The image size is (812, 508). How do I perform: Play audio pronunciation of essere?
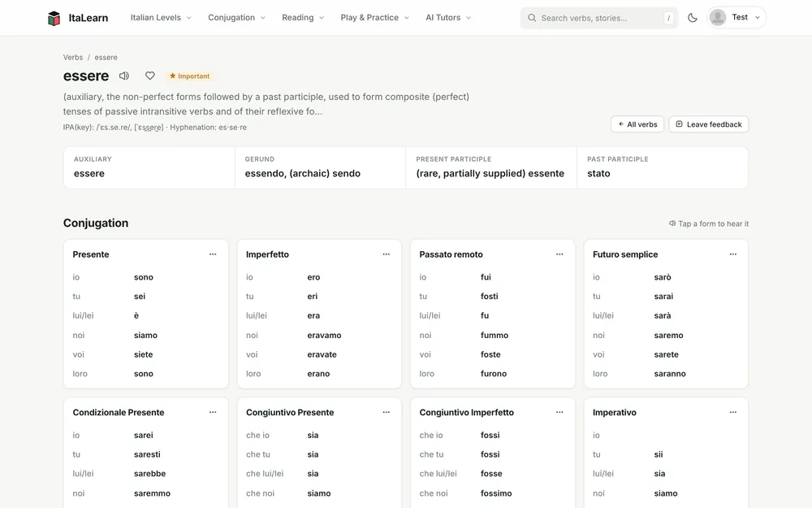click(123, 76)
